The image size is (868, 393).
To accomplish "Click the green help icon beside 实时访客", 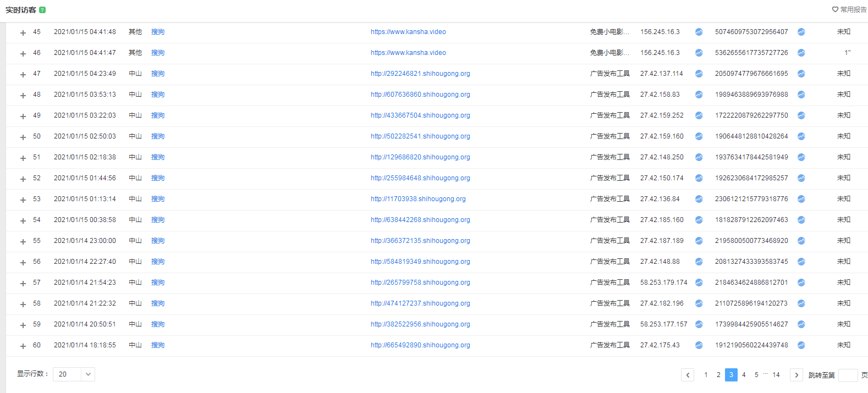I will point(42,10).
